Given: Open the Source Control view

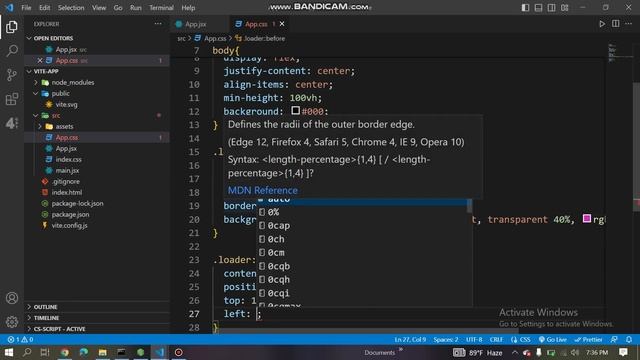Looking at the screenshot, I should coord(12,75).
